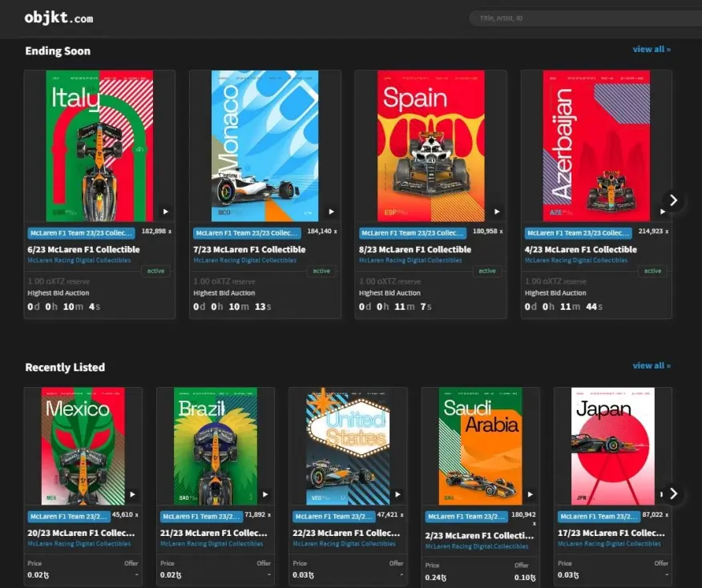Screen dimensions: 702x588
Task: Open McLaren Racing Digital Collectibles under 22/23
Action: pos(345,544)
